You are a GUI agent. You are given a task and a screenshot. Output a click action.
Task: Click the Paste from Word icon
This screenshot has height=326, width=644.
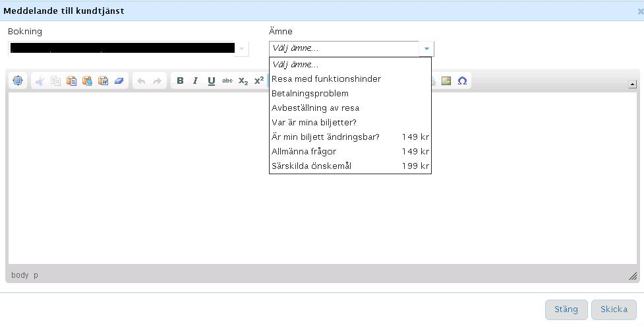103,81
